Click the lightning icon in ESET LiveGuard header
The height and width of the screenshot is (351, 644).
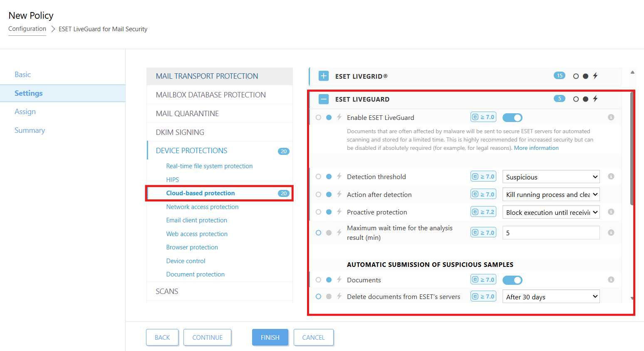point(595,99)
